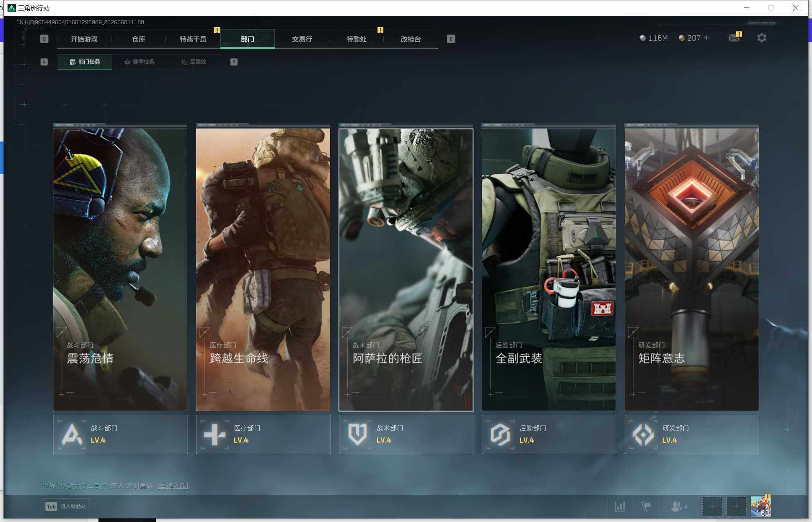This screenshot has width=812, height=522.
Task: Open the 开始游戏 tab
Action: click(x=84, y=39)
